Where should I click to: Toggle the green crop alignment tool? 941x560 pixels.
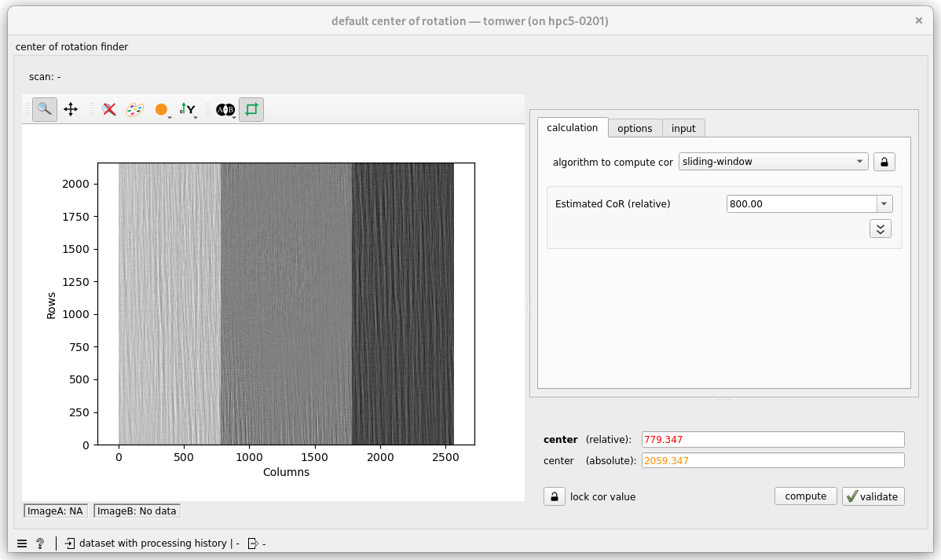(x=251, y=109)
